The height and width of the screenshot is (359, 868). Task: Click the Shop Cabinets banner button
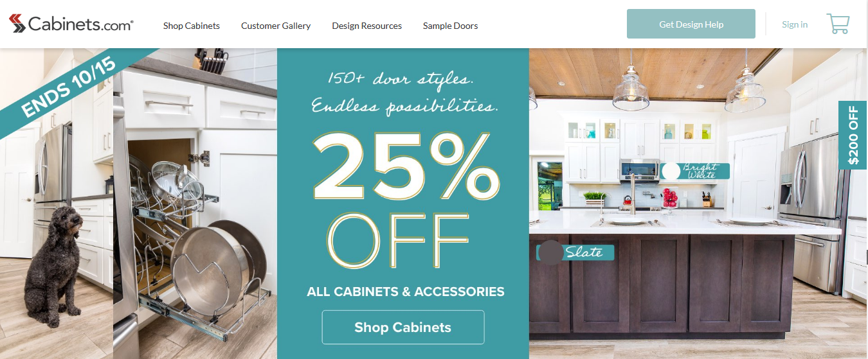point(403,327)
